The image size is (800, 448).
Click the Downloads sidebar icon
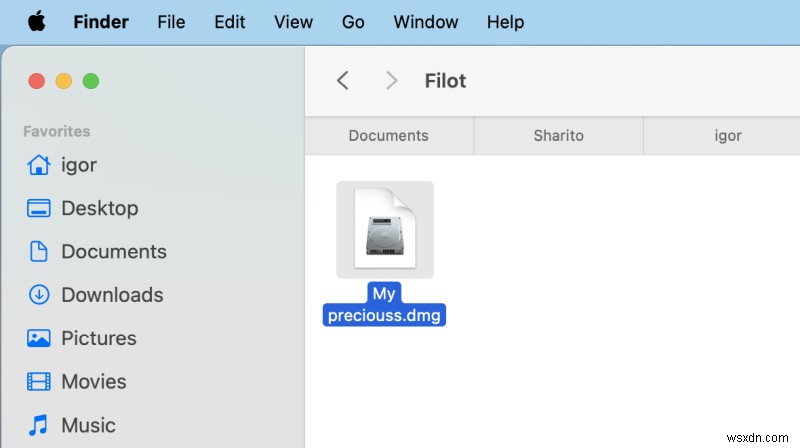pyautogui.click(x=39, y=295)
